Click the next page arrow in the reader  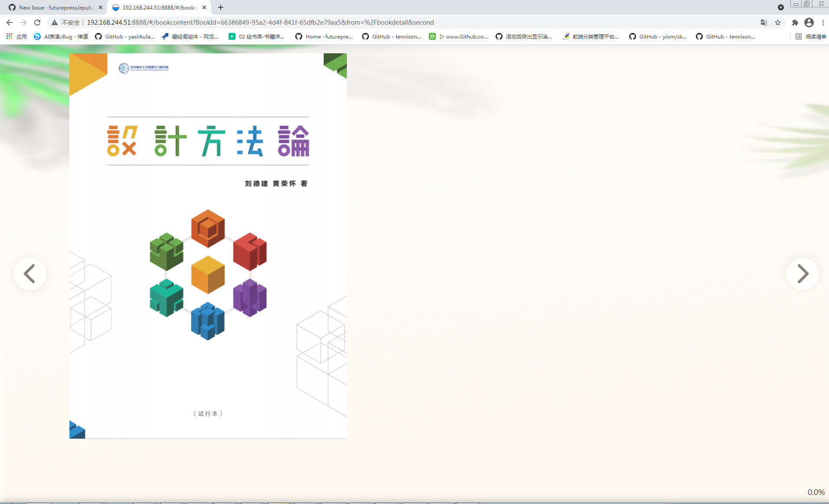[x=802, y=273]
